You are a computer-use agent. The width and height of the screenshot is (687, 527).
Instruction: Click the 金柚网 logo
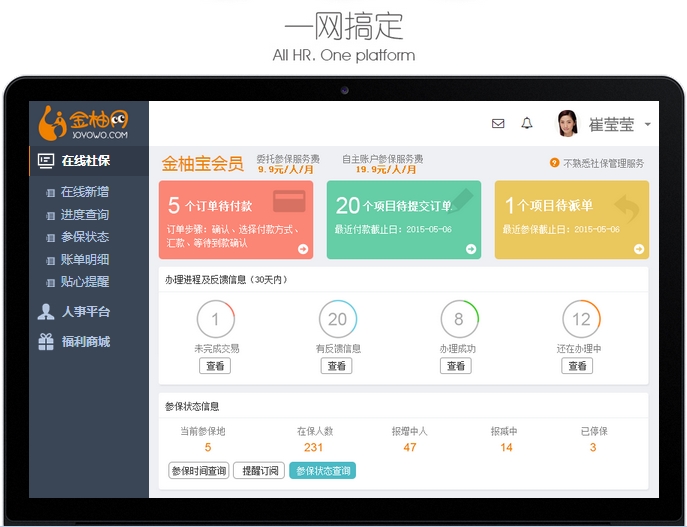(84, 123)
